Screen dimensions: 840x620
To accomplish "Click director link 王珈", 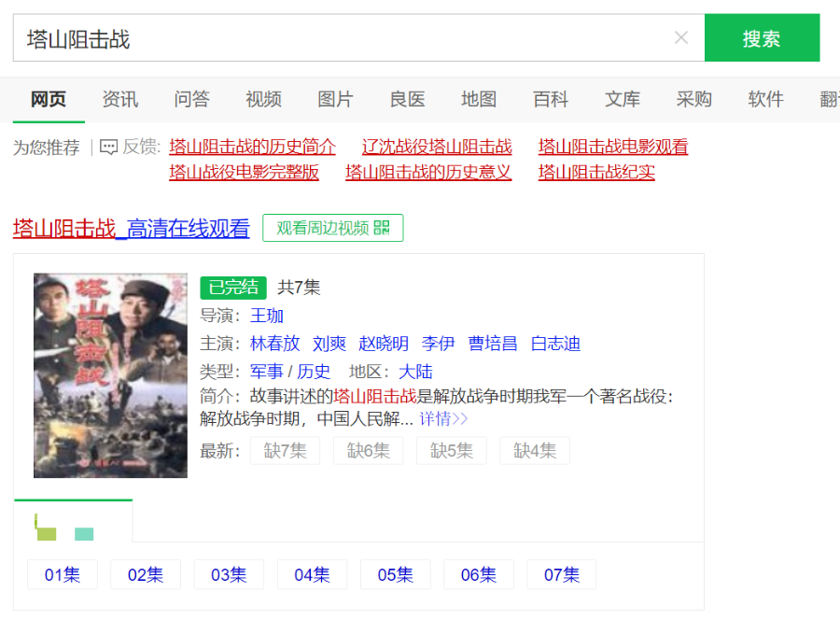I will (267, 316).
